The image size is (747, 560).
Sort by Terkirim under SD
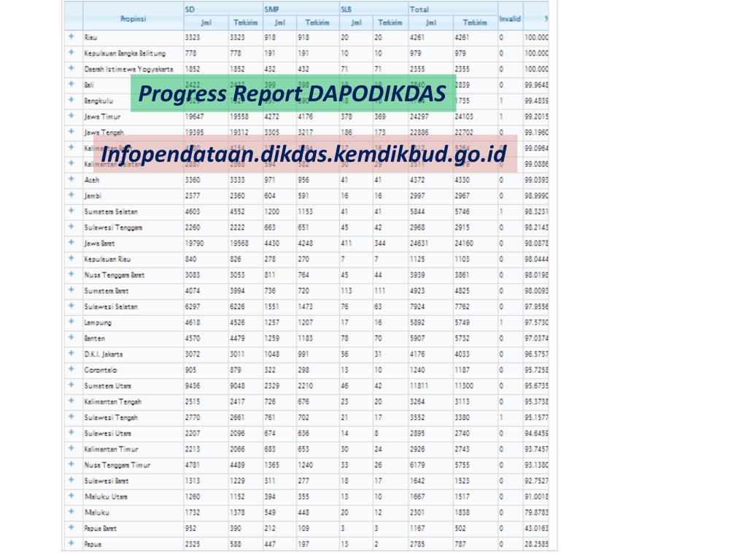(x=245, y=23)
